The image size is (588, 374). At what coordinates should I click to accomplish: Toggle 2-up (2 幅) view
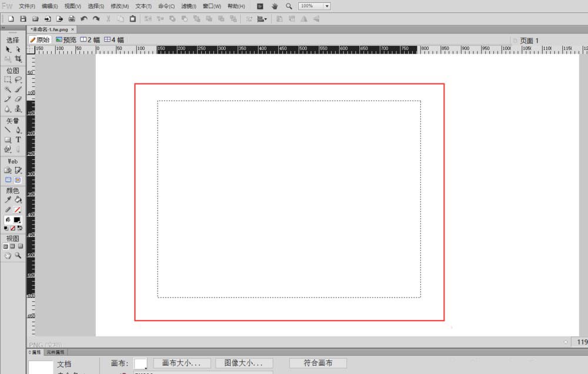click(x=90, y=40)
